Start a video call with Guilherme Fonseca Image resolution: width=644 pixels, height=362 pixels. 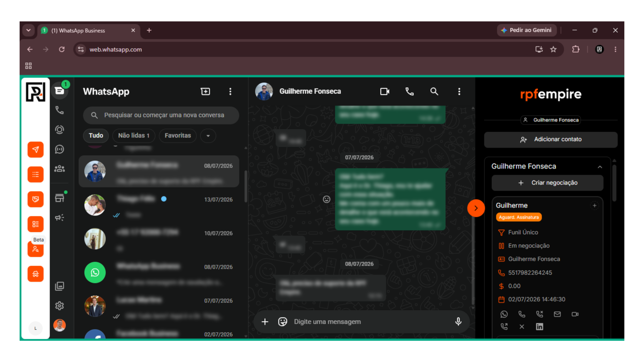pos(385,92)
